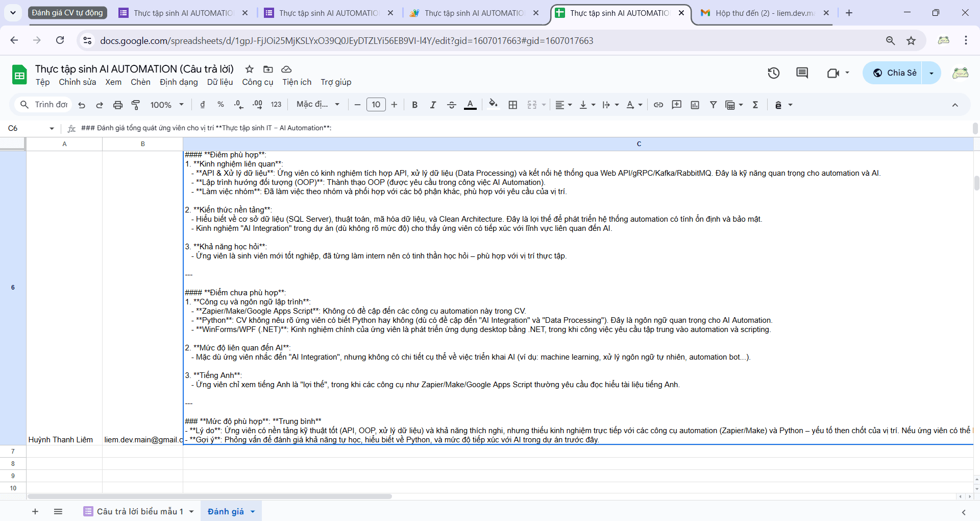
Task: Select the Paint format tool
Action: 136,105
